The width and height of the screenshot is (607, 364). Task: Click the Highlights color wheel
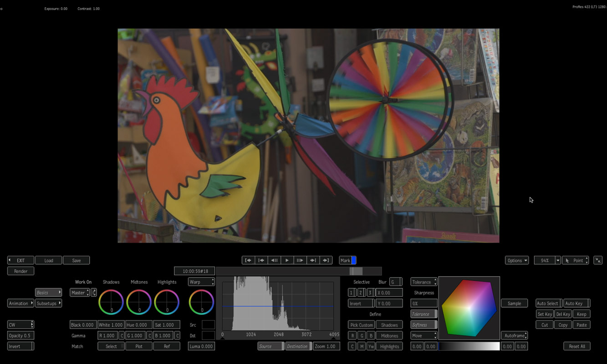(x=167, y=302)
